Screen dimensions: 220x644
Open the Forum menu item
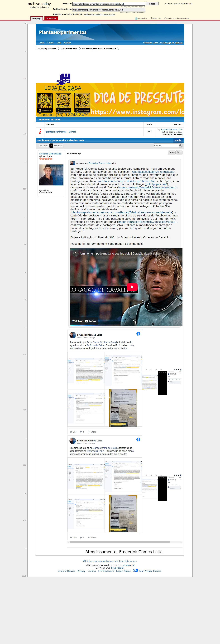pos(50,43)
